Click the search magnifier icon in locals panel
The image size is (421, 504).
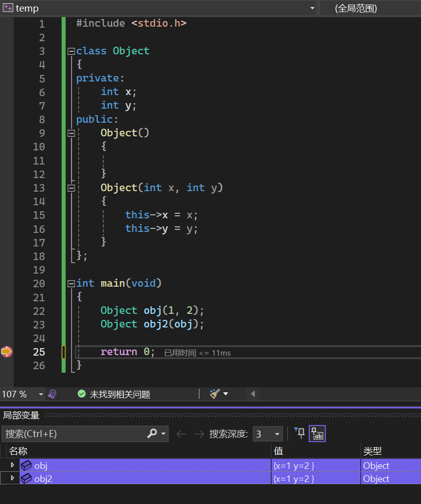coord(152,434)
